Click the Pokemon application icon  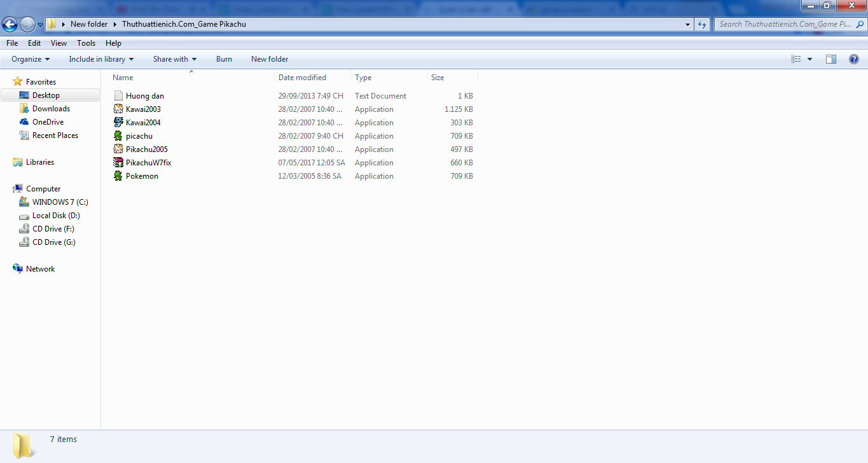tap(118, 176)
